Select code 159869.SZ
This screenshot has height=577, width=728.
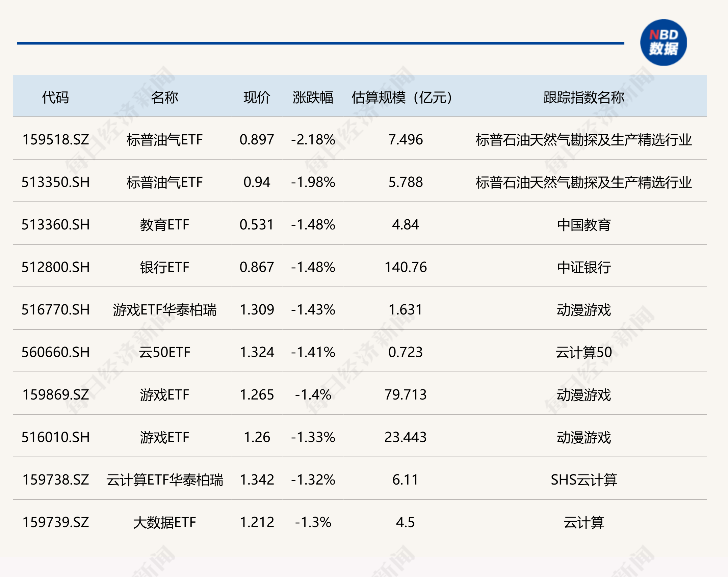tap(56, 395)
